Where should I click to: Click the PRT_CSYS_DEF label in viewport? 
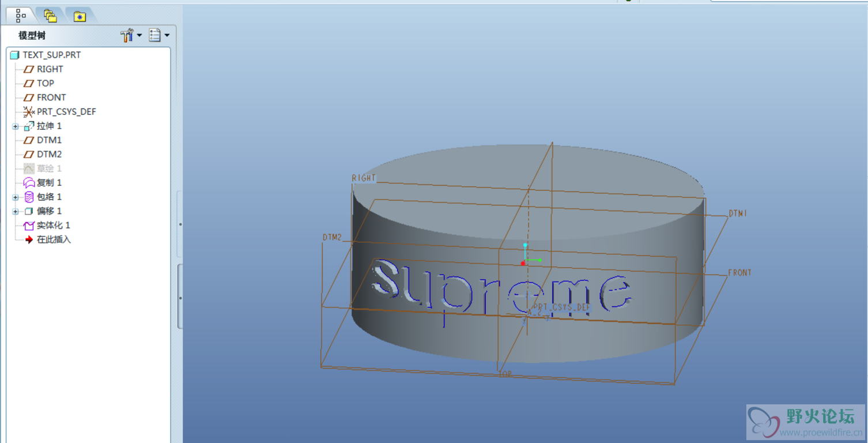[562, 307]
